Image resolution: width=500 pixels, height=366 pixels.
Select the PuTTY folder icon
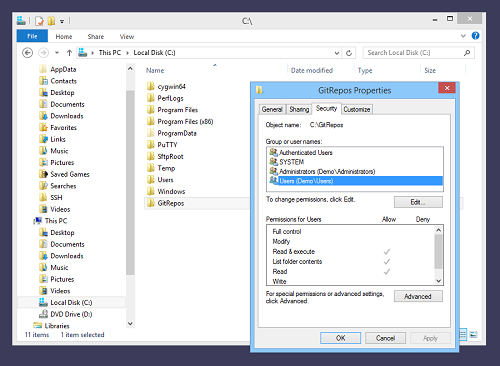(151, 145)
